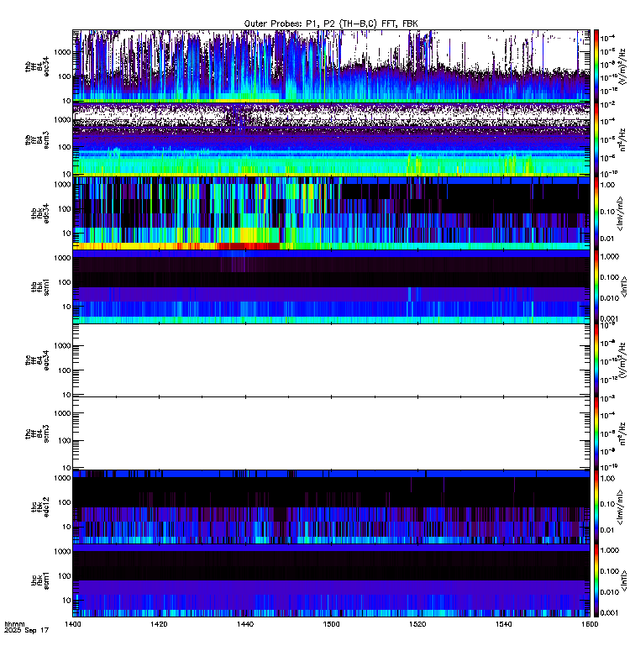This screenshot has width=630, height=672.
Task: Click the (V/m)²/Hz unit label of thc eac34 colorbar
Action: click(622, 360)
